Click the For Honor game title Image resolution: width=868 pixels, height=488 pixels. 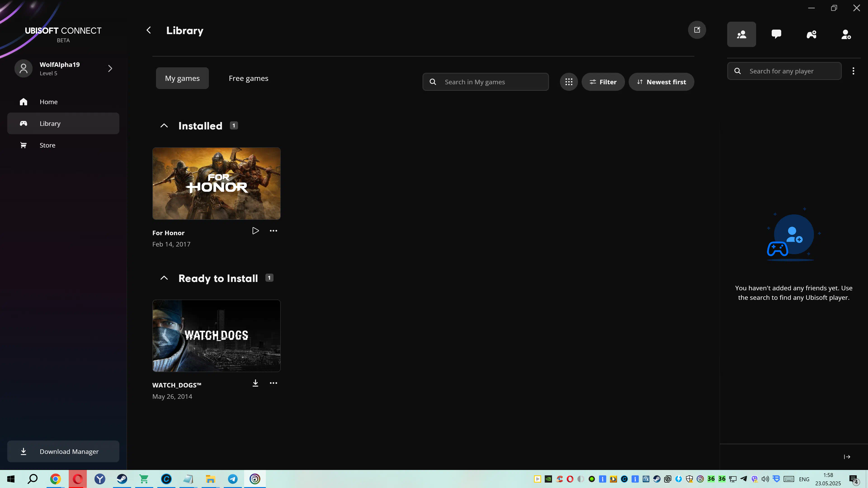click(x=168, y=233)
